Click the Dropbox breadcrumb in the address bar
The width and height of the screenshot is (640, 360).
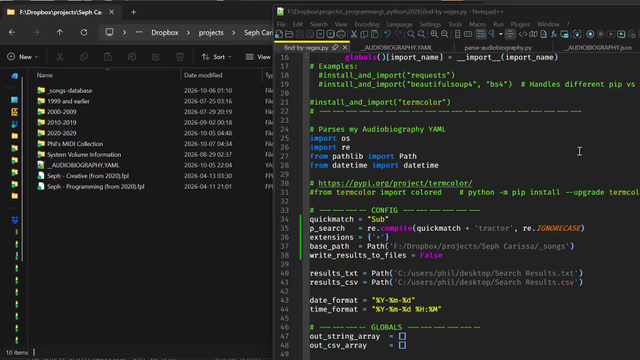(x=164, y=32)
